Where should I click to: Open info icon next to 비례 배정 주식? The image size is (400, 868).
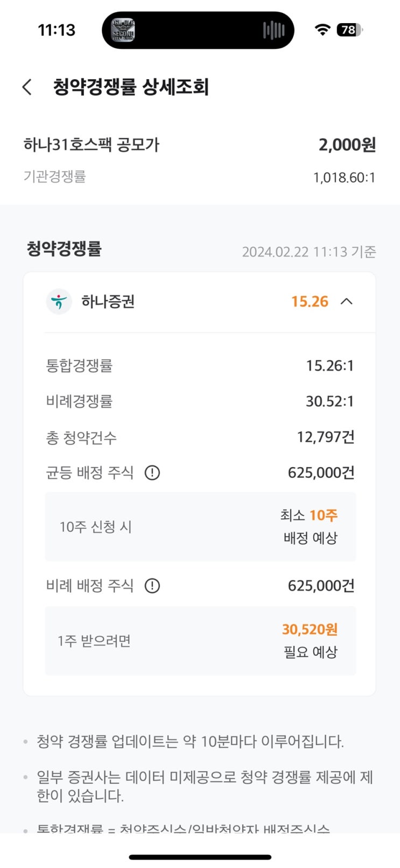click(152, 586)
